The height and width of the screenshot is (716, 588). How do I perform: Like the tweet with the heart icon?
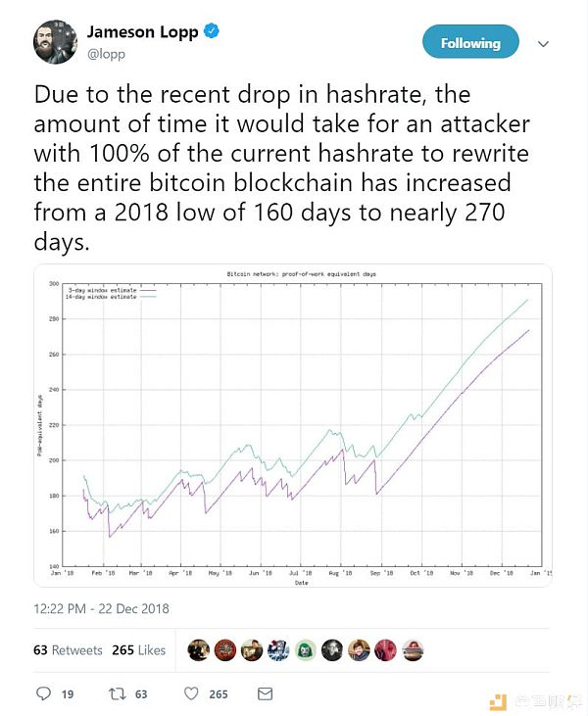(x=191, y=693)
